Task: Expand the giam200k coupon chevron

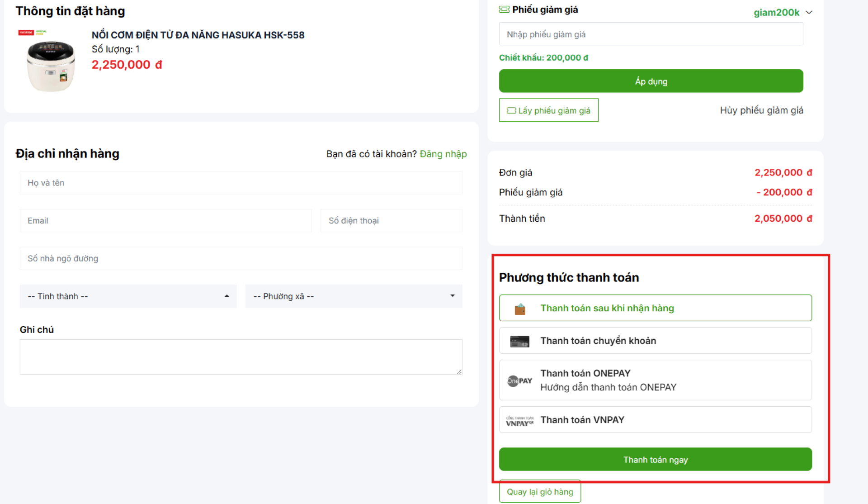Action: (x=809, y=12)
